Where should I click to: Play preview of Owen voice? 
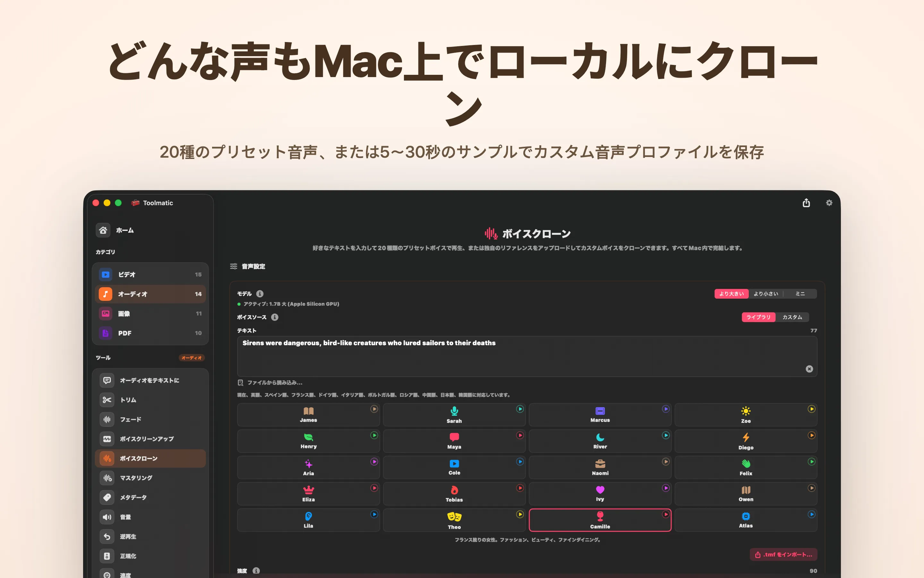click(812, 488)
